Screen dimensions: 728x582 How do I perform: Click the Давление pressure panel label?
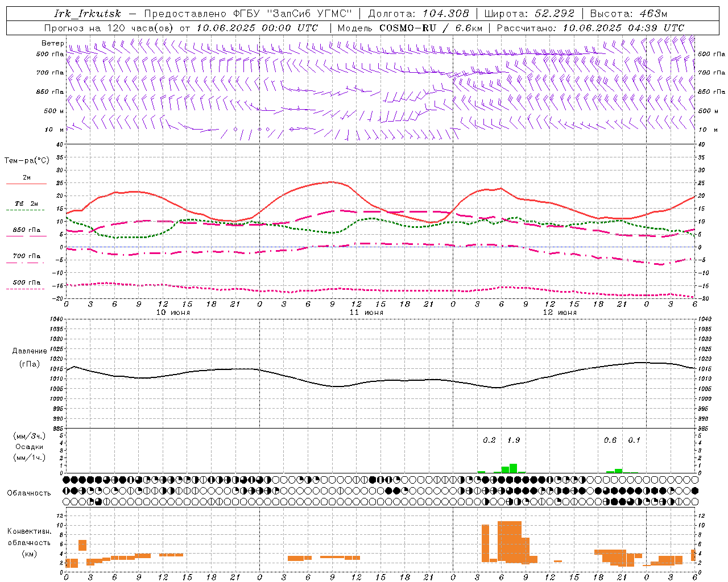pyautogui.click(x=30, y=351)
